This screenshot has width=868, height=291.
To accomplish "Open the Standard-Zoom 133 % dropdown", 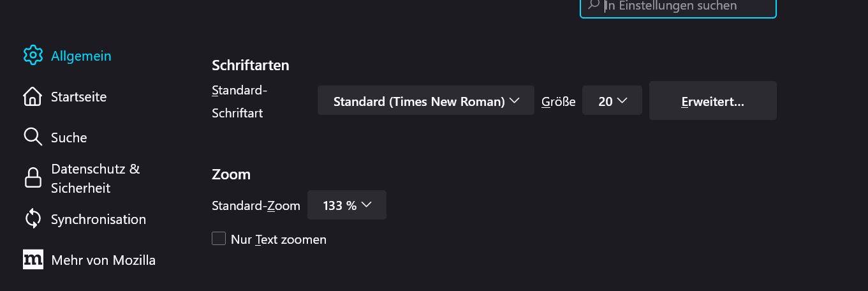I will point(346,205).
